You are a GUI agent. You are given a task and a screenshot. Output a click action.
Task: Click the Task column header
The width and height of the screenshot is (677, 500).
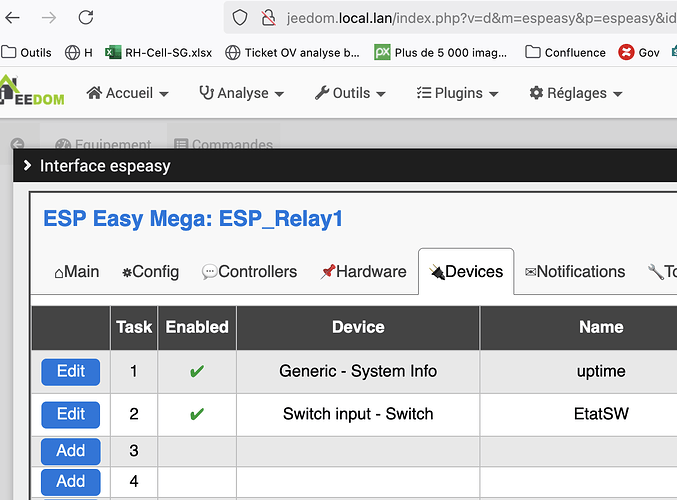click(x=134, y=327)
